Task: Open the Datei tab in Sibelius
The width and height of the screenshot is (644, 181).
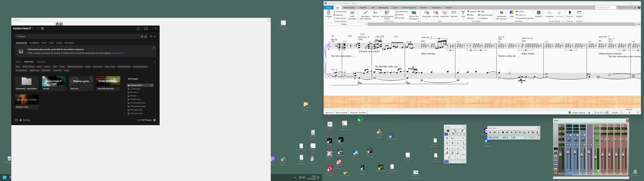Action: (x=329, y=8)
